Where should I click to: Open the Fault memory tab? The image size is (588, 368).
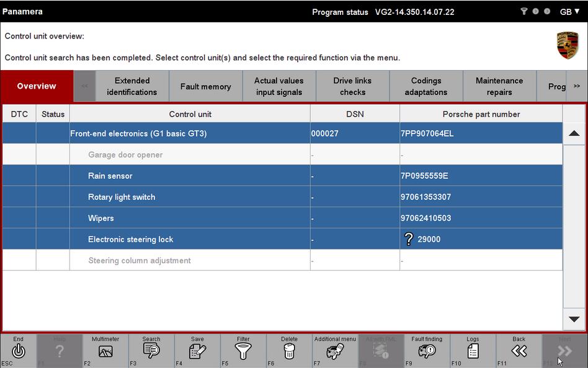tap(205, 86)
